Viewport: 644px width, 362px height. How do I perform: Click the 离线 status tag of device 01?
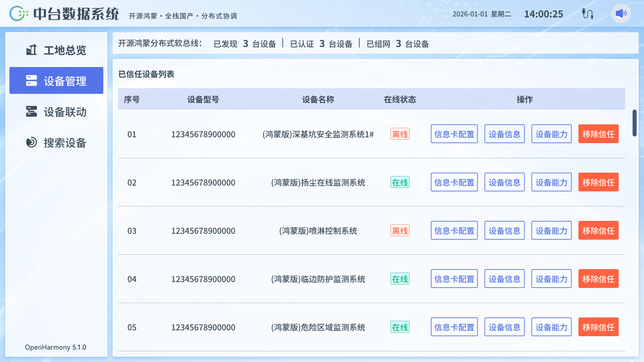pyautogui.click(x=400, y=134)
